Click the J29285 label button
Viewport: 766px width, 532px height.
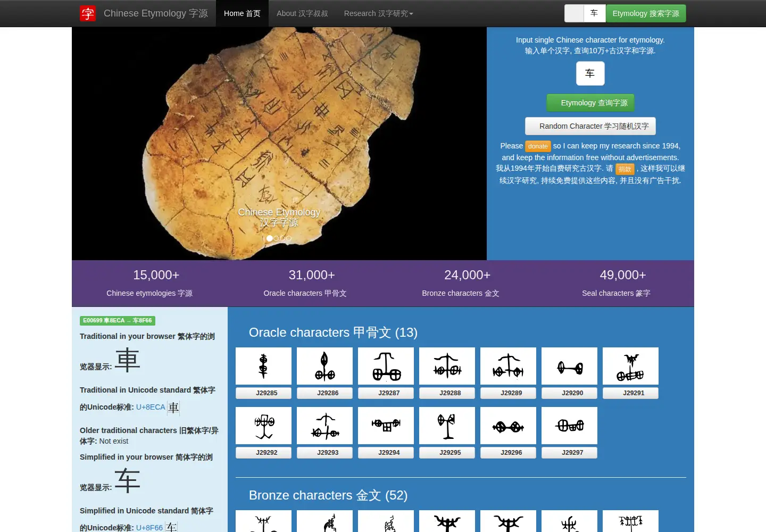(x=264, y=393)
